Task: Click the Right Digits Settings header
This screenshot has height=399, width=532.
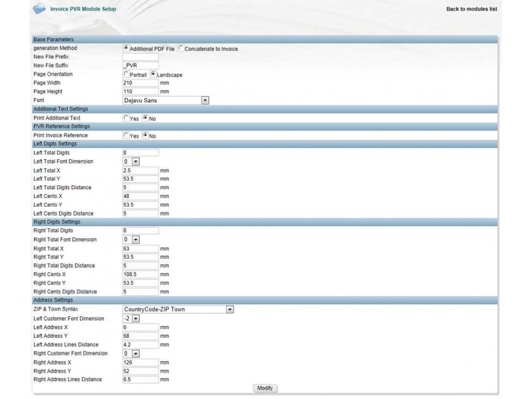Action: pyautogui.click(x=264, y=222)
